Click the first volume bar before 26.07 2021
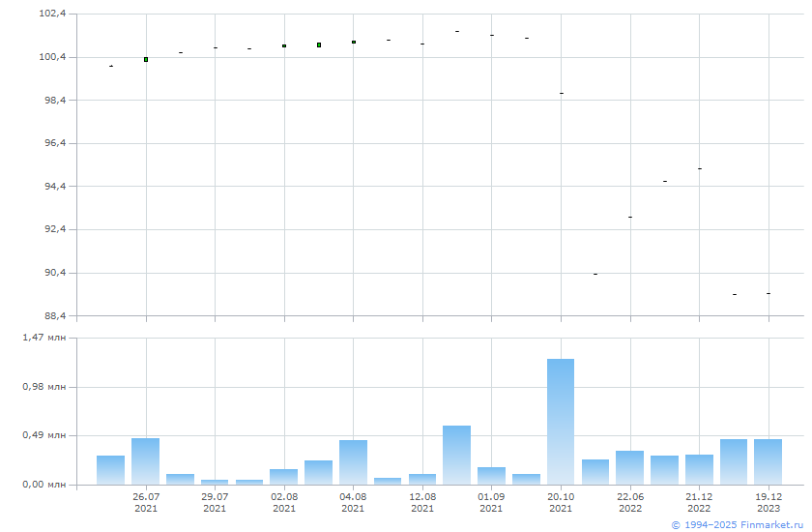Viewport: 812px width, 532px height. click(111, 470)
